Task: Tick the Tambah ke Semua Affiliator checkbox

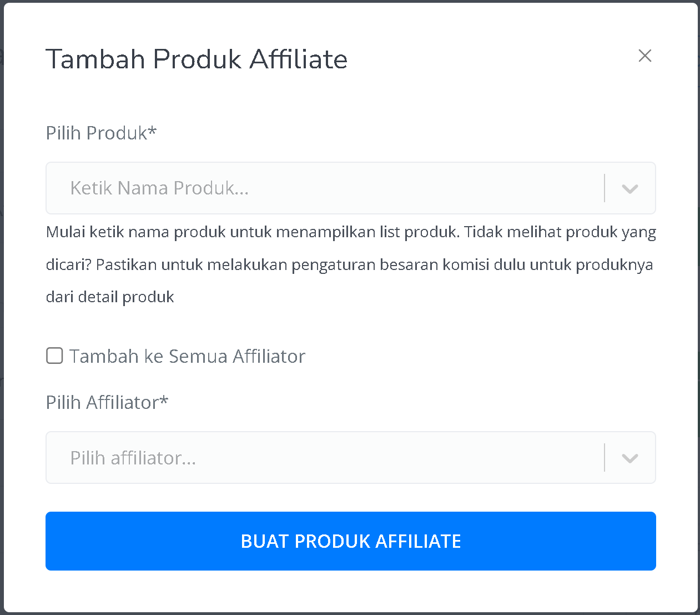Action: 54,356
